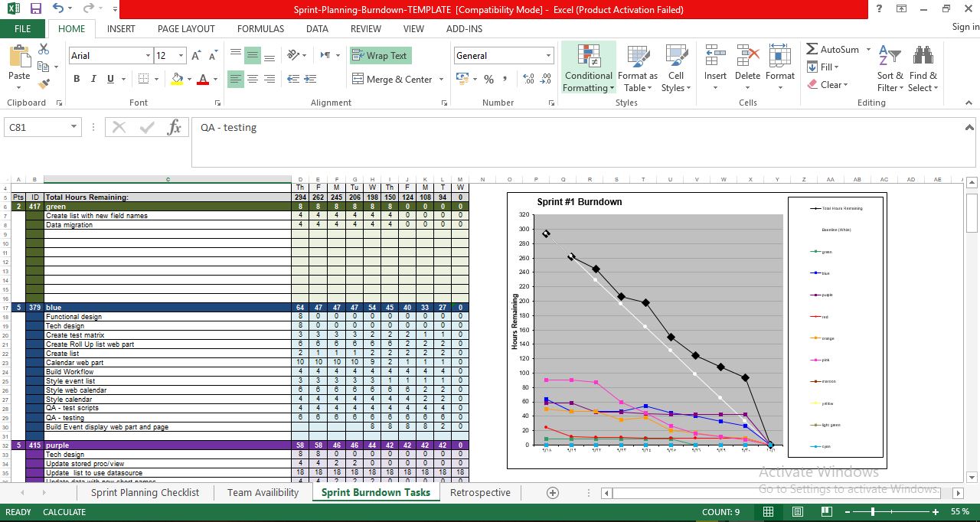Click the Comma Style icon
The image size is (980, 522).
click(506, 79)
